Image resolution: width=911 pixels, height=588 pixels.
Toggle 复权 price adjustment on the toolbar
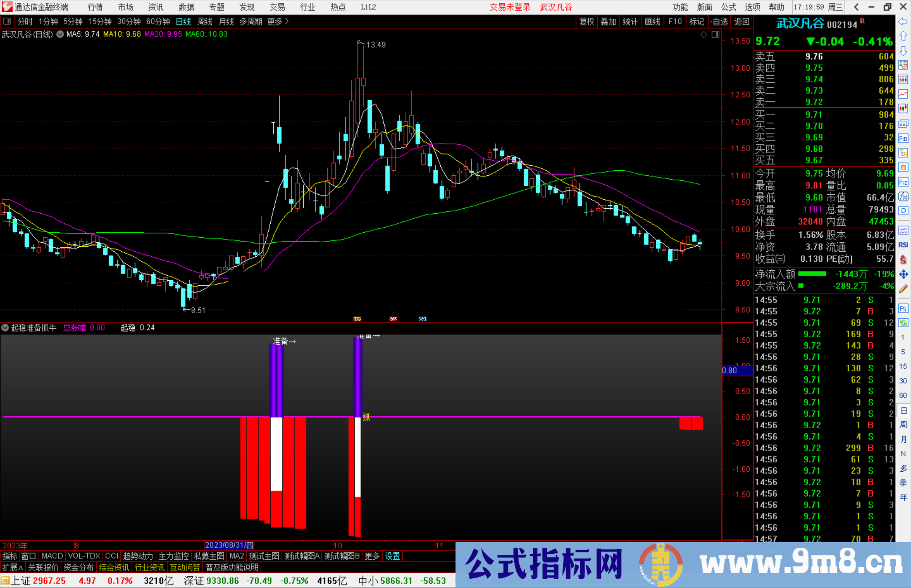point(586,21)
